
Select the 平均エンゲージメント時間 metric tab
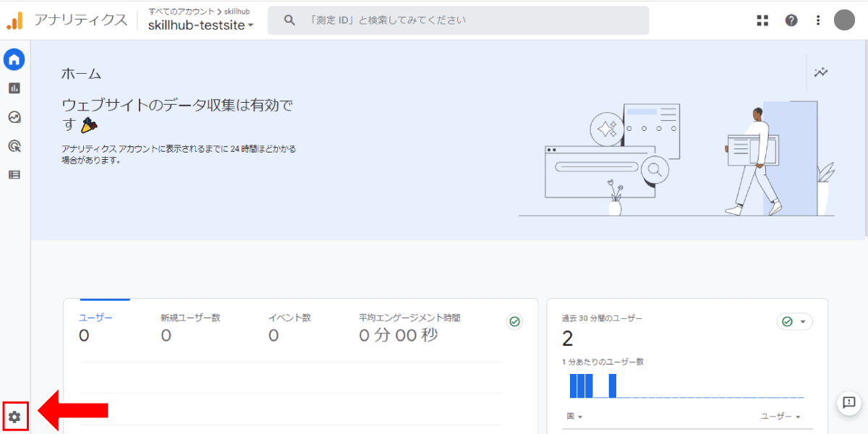409,326
